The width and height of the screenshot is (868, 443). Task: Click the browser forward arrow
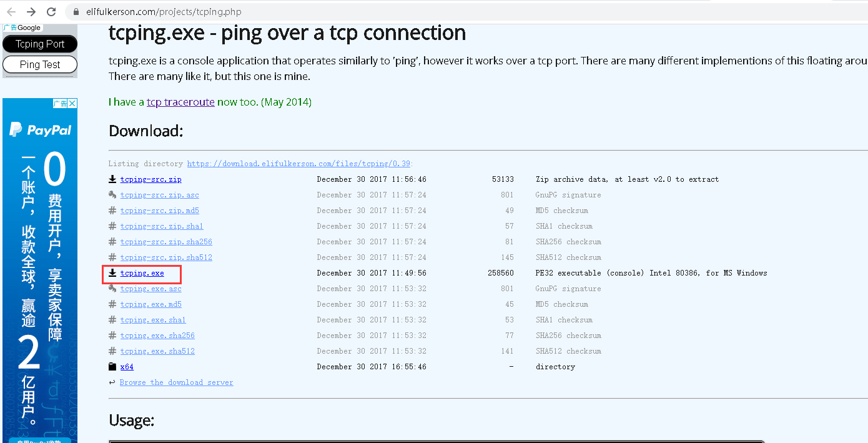click(x=31, y=12)
